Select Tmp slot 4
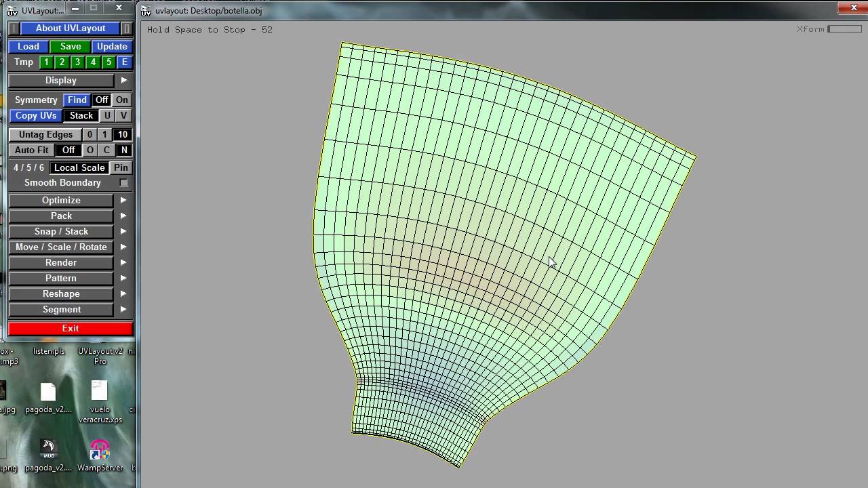 pyautogui.click(x=93, y=62)
